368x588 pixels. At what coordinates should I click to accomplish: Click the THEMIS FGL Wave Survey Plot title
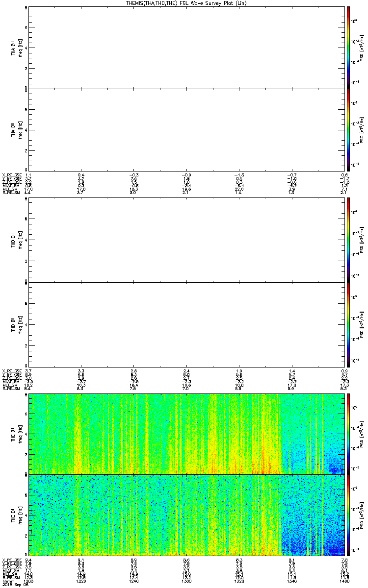tap(186, 3)
